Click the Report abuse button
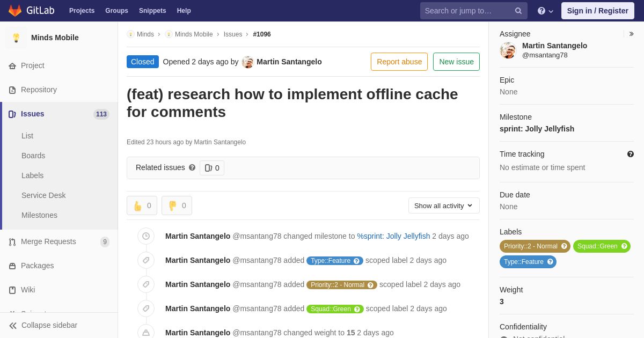 (x=399, y=62)
